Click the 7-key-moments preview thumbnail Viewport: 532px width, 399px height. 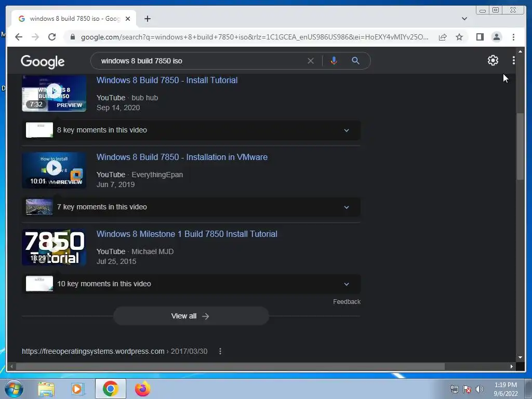39,207
